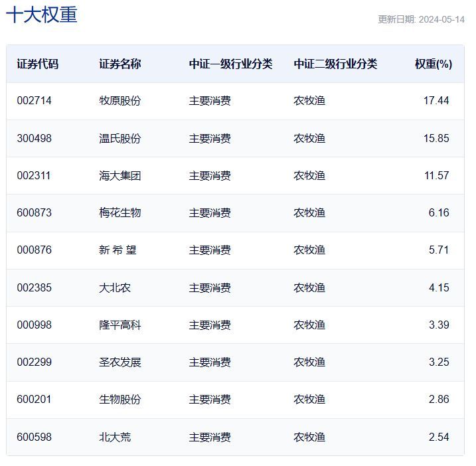This screenshot has width=476, height=466.
Task: Select stock name 牧原股份
Action: [120, 100]
